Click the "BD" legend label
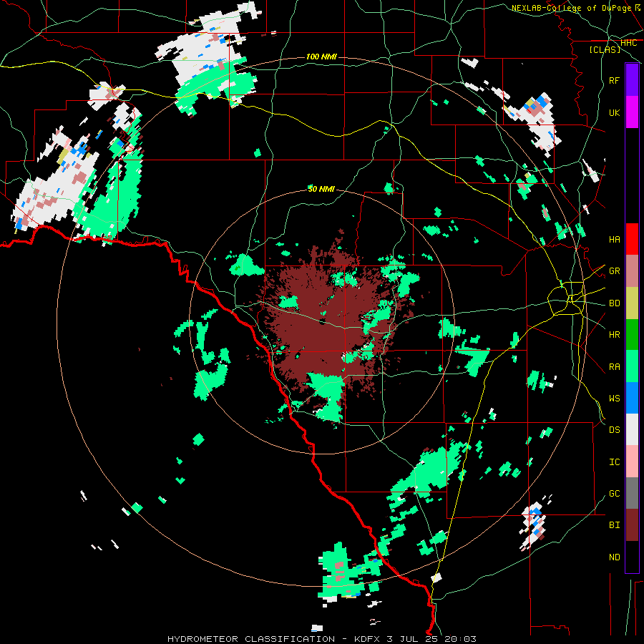This screenshot has width=644, height=644. [614, 303]
